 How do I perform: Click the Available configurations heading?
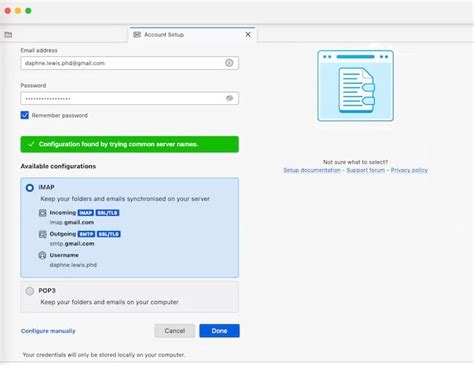(x=58, y=166)
